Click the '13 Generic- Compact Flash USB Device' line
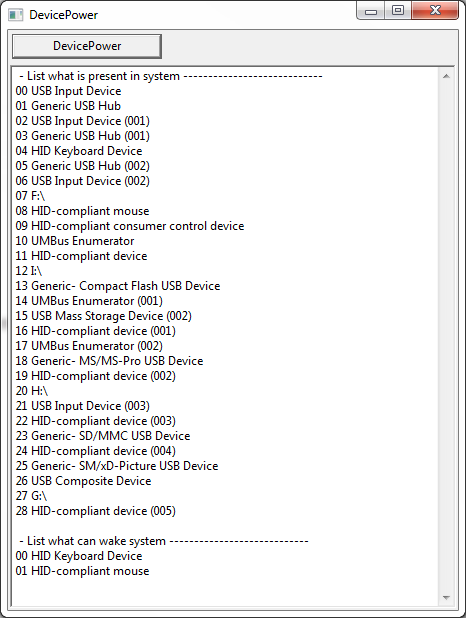This screenshot has width=466, height=618. tap(118, 286)
